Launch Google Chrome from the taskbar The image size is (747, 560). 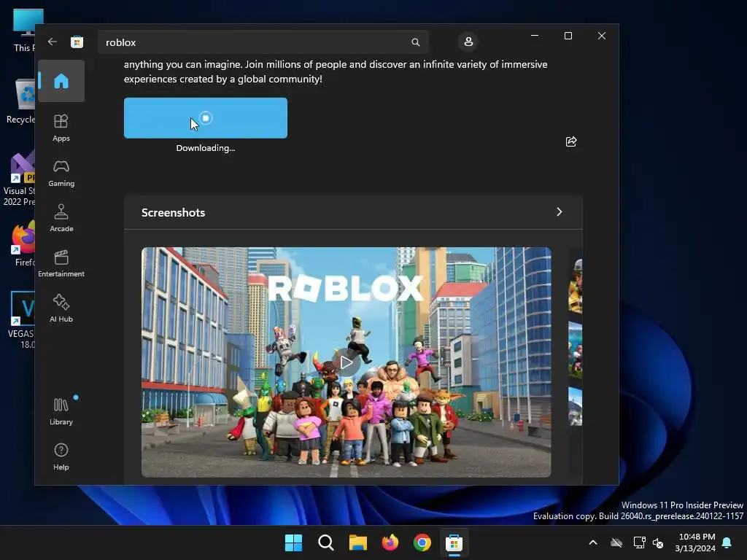tap(422, 542)
